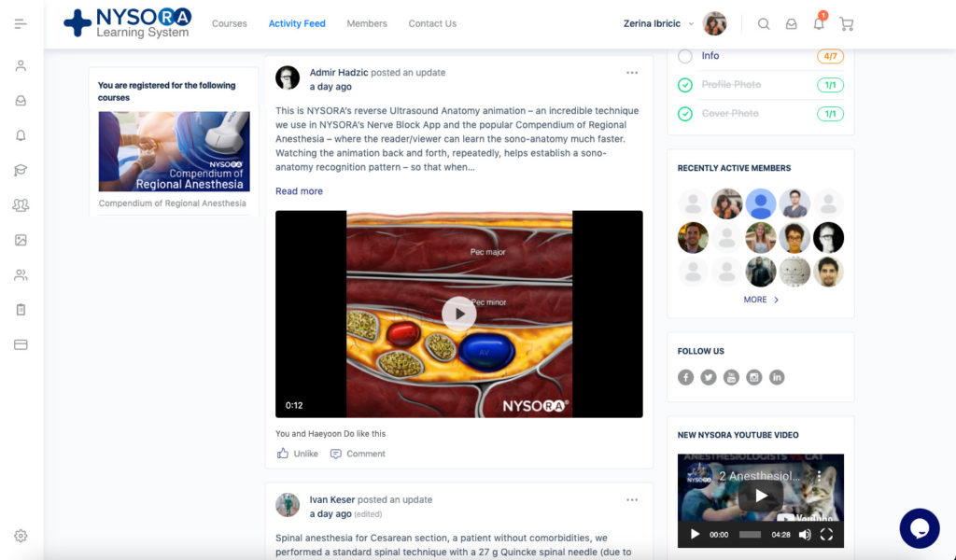Click the Profile Photo completed check
The width and height of the screenshot is (956, 560).
pyautogui.click(x=685, y=85)
